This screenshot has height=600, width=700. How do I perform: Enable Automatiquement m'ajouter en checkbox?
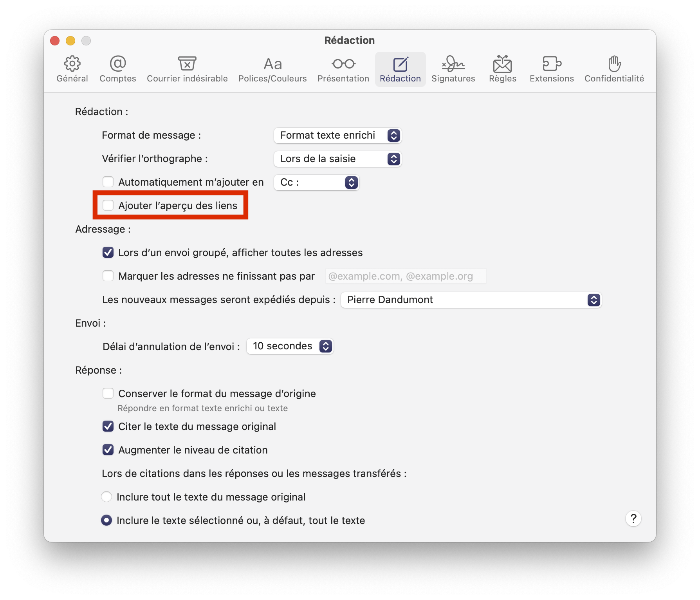108,182
